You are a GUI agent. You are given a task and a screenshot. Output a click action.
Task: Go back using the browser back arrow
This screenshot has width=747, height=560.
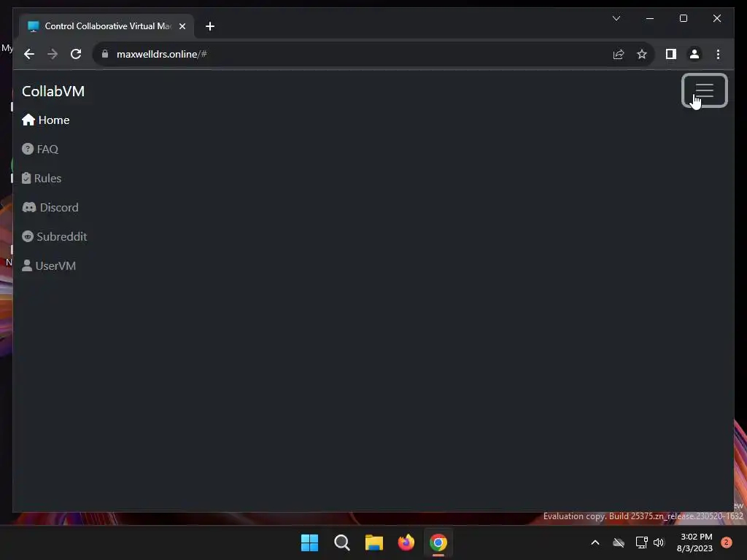pos(29,54)
